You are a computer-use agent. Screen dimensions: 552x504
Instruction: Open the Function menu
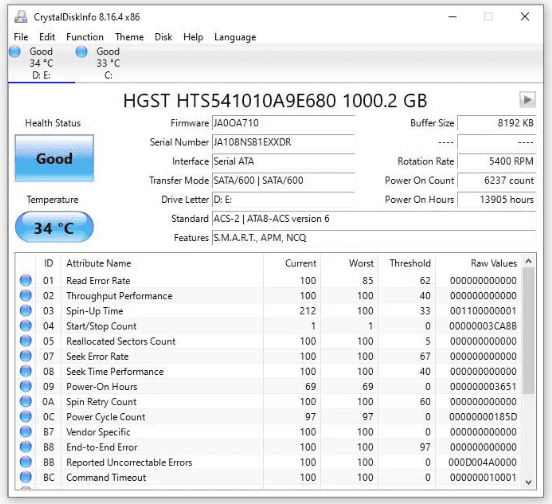[85, 37]
